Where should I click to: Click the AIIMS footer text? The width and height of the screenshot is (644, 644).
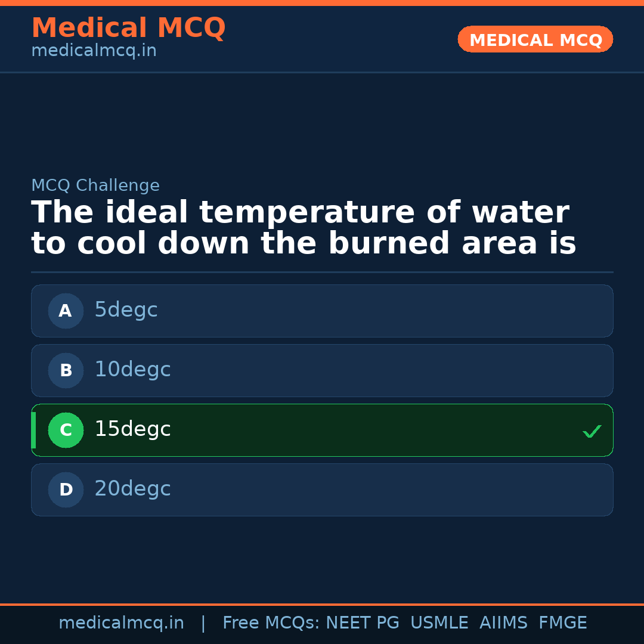pos(503,623)
